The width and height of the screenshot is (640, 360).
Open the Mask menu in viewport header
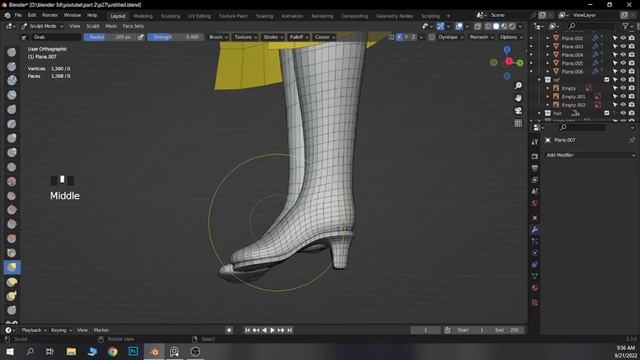pos(111,26)
